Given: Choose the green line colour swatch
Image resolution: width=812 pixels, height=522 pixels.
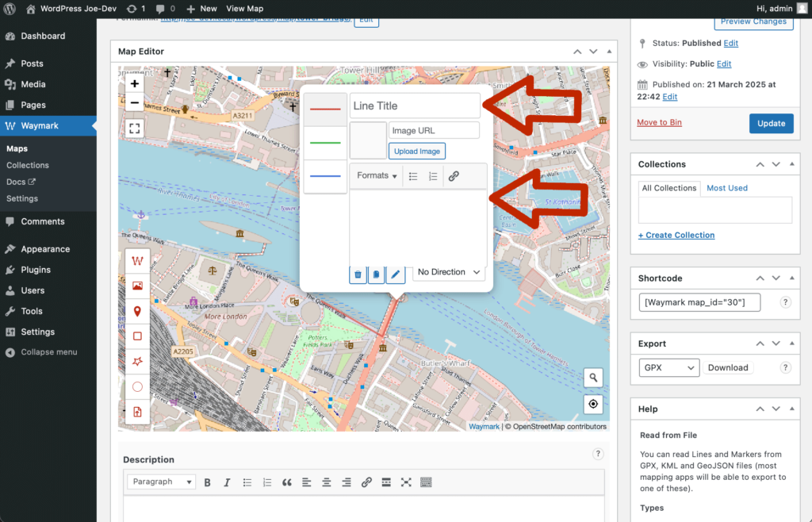Looking at the screenshot, I should [325, 143].
